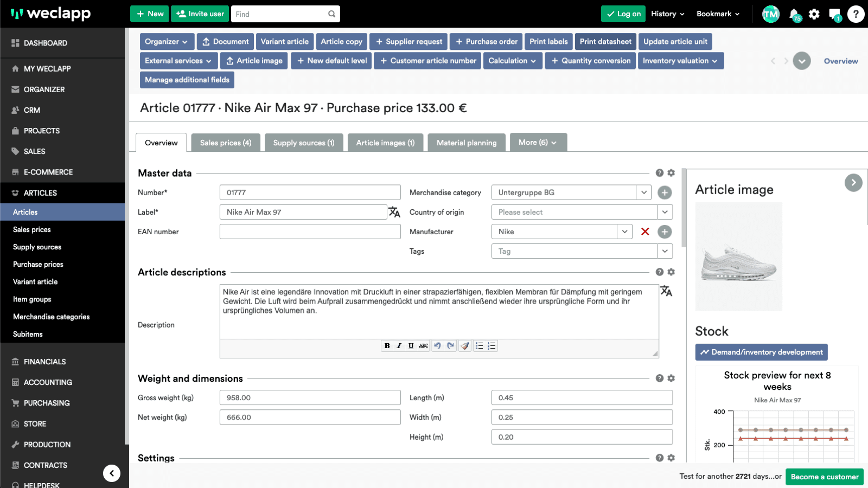Open the Organizer dropdown button
This screenshot has width=868, height=488.
pyautogui.click(x=166, y=42)
